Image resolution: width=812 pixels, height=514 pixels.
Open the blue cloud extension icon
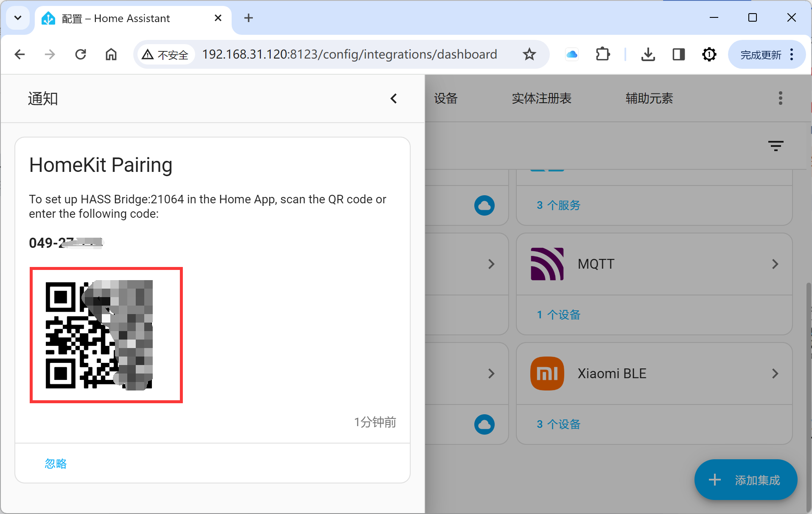(572, 54)
